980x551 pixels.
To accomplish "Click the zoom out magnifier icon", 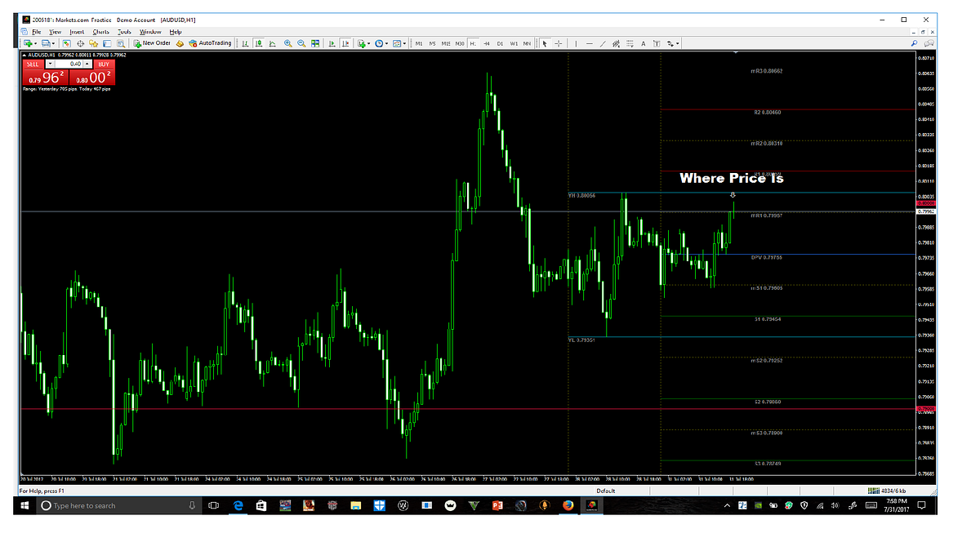I will point(301,43).
